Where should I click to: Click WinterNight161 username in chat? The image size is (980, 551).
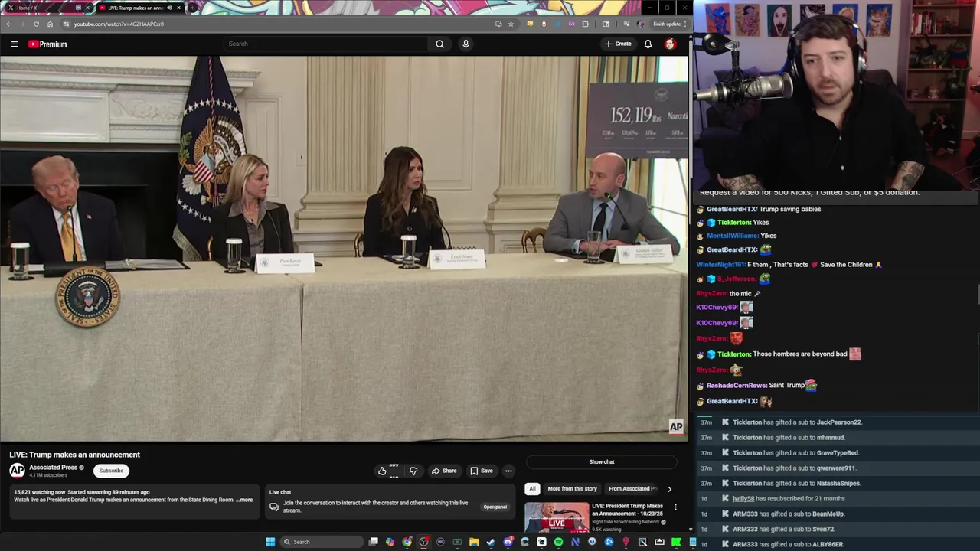click(720, 265)
